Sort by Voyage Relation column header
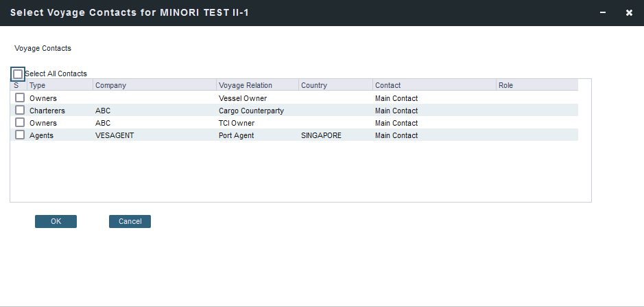Image resolution: width=644 pixels, height=307 pixels. (x=257, y=85)
